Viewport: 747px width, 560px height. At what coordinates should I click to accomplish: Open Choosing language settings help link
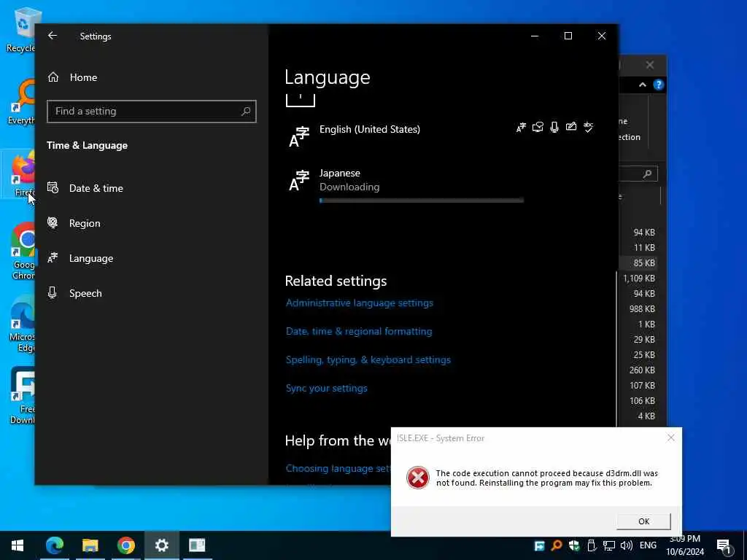[x=338, y=469]
